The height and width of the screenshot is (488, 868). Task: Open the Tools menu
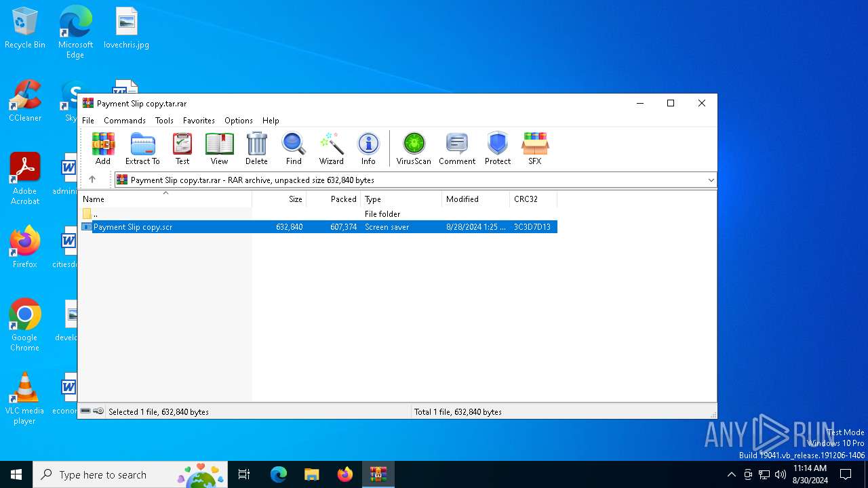tap(164, 120)
